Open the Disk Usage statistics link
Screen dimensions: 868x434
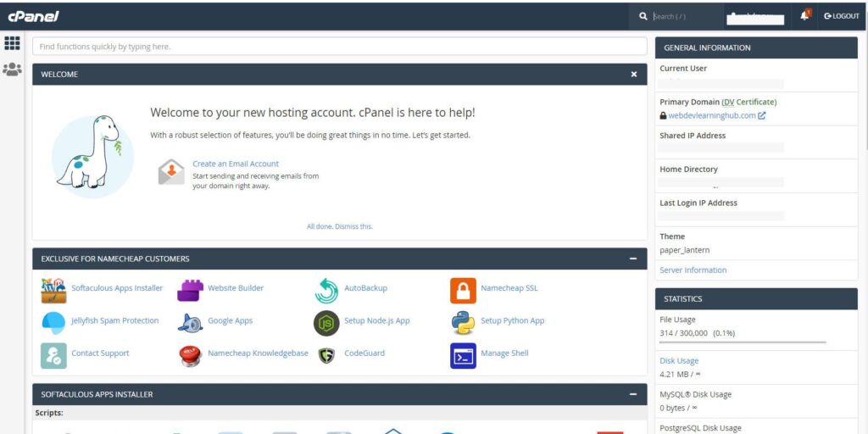(x=679, y=361)
